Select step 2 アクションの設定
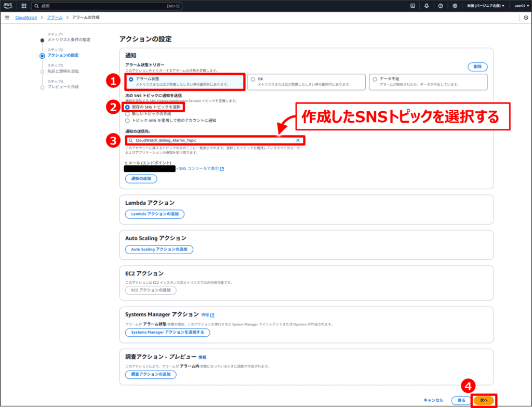532x408 pixels. click(63, 55)
